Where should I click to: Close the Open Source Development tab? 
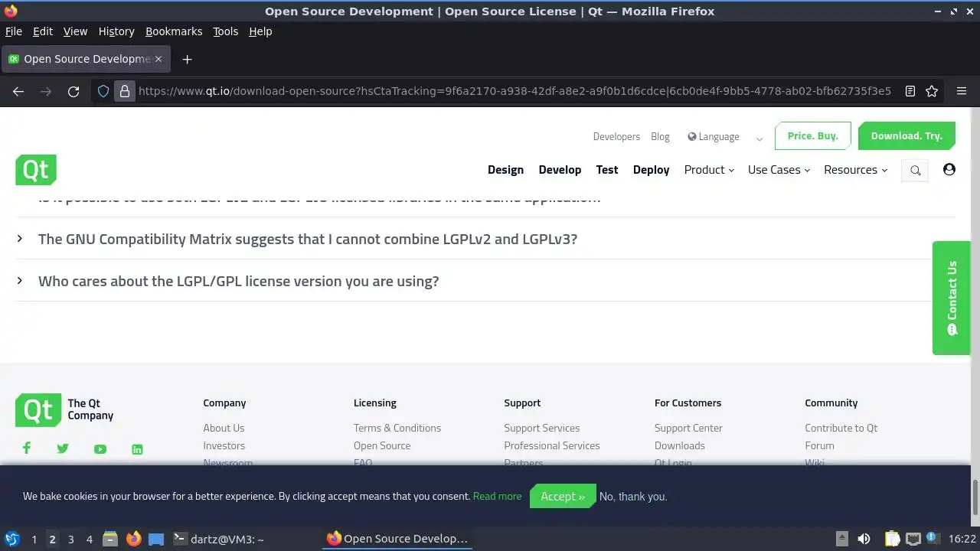158,59
